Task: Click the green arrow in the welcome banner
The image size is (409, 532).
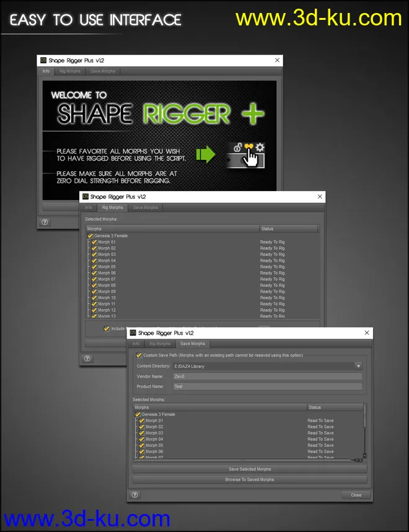Action: click(205, 154)
